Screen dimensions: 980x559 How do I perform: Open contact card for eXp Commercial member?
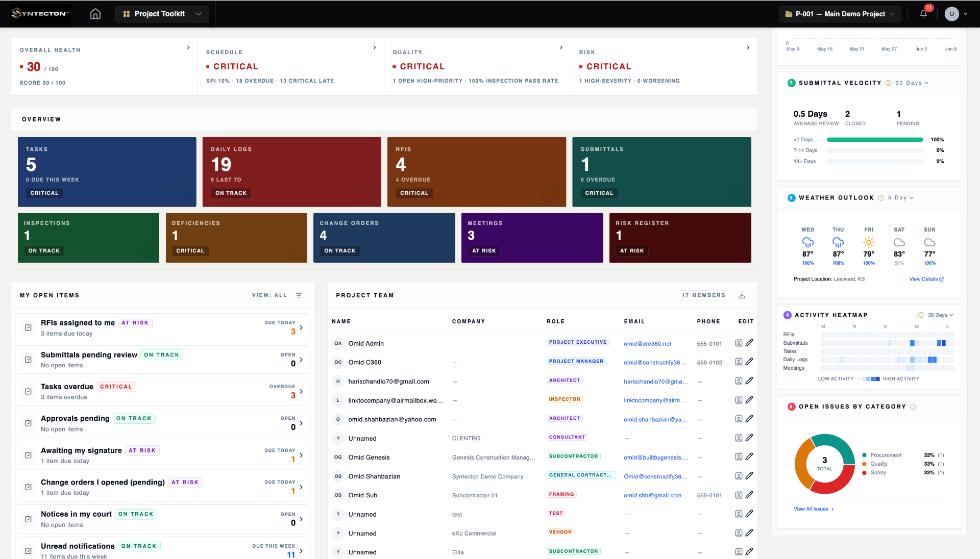click(x=739, y=533)
